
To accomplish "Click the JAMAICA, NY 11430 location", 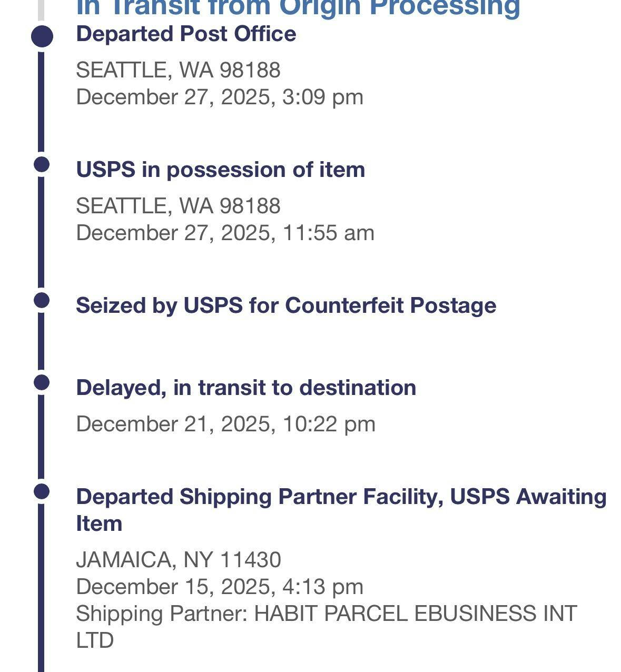I will (x=179, y=560).
